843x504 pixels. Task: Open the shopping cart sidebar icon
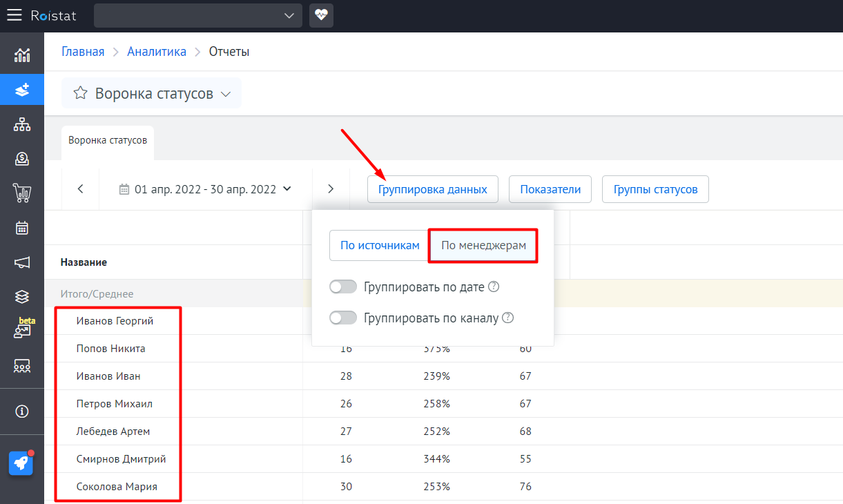pyautogui.click(x=22, y=193)
